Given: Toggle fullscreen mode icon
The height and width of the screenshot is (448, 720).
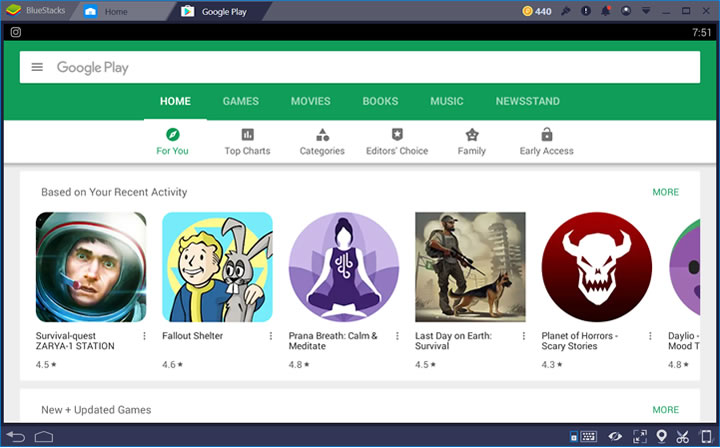Looking at the screenshot, I should 640,436.
